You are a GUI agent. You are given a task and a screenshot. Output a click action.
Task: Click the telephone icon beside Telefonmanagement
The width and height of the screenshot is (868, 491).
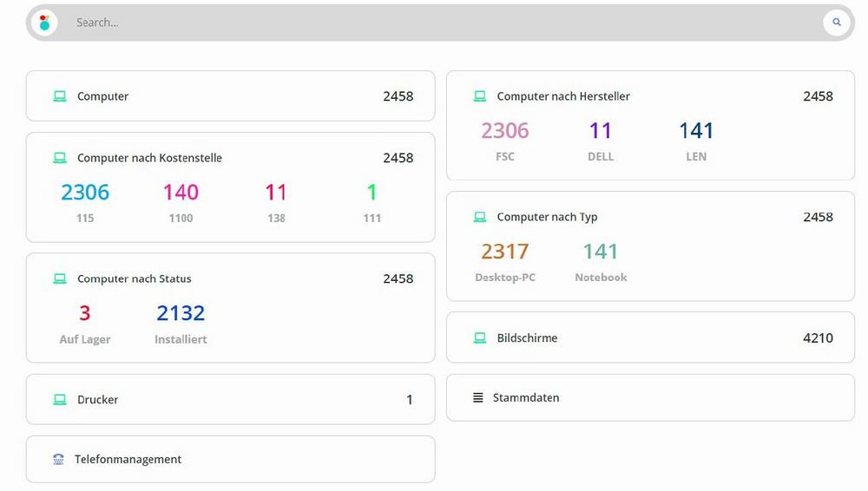pos(58,460)
